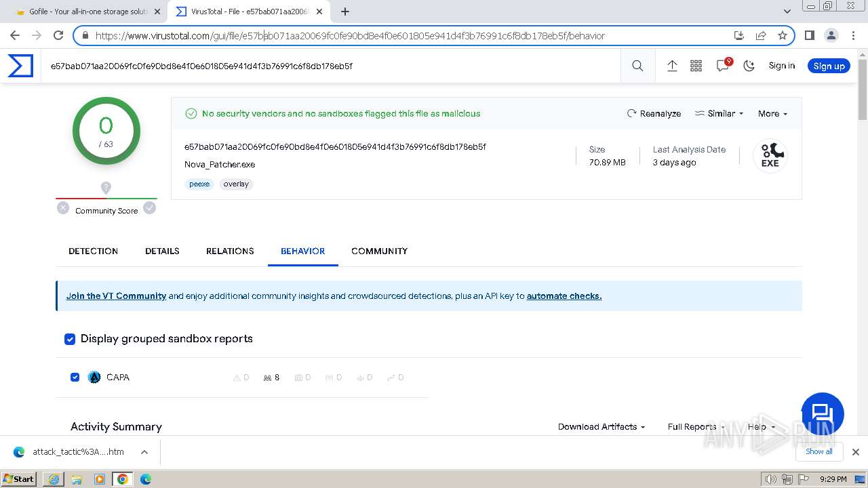Click community score downvote X icon

click(63, 208)
